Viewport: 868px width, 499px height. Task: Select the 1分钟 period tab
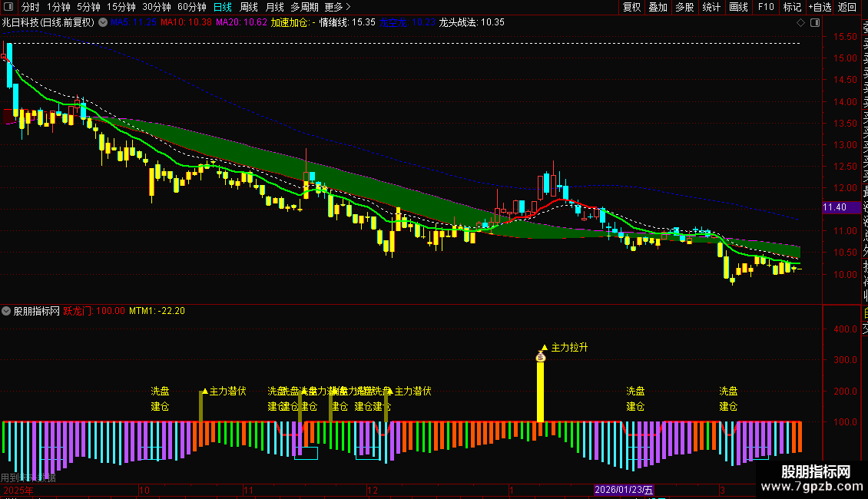pyautogui.click(x=58, y=7)
